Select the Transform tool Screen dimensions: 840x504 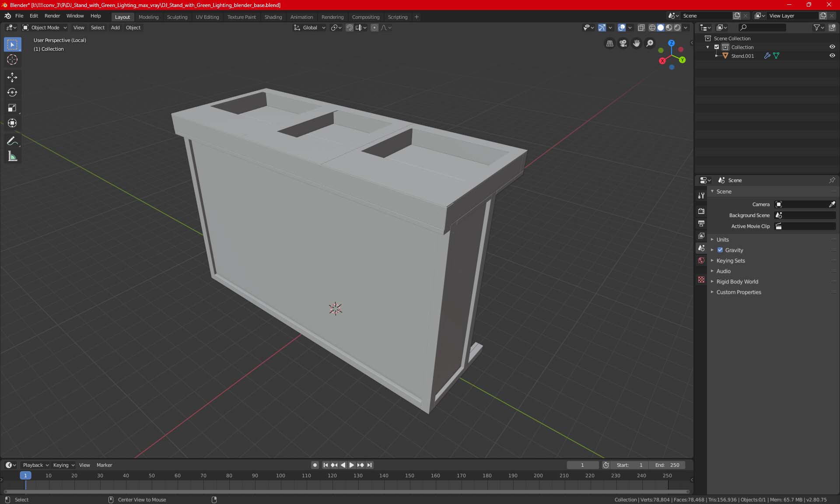12,123
